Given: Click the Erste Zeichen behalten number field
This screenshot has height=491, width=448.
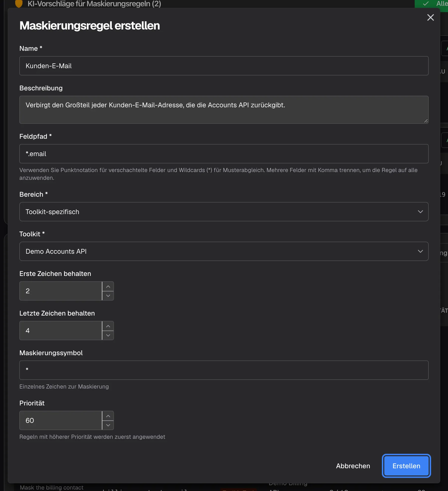Looking at the screenshot, I should pyautogui.click(x=61, y=291).
